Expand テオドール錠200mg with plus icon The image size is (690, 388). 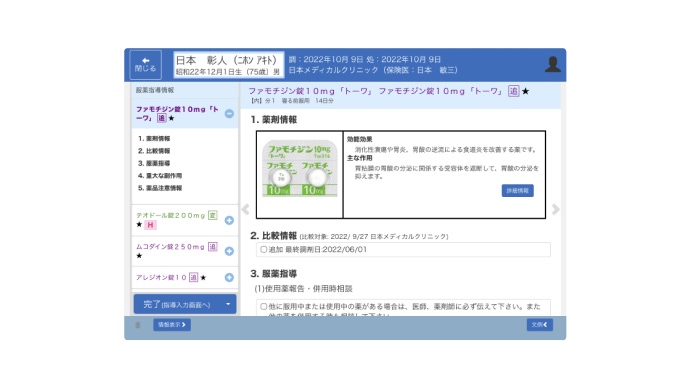coord(229,220)
